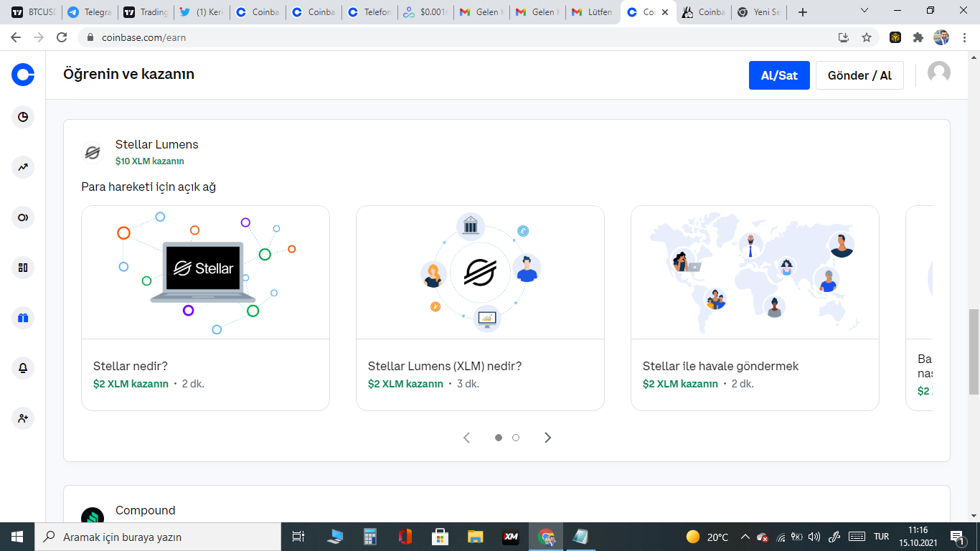This screenshot has width=980, height=551.
Task: Open the portfolio pie-chart icon in sidebar
Action: click(23, 117)
